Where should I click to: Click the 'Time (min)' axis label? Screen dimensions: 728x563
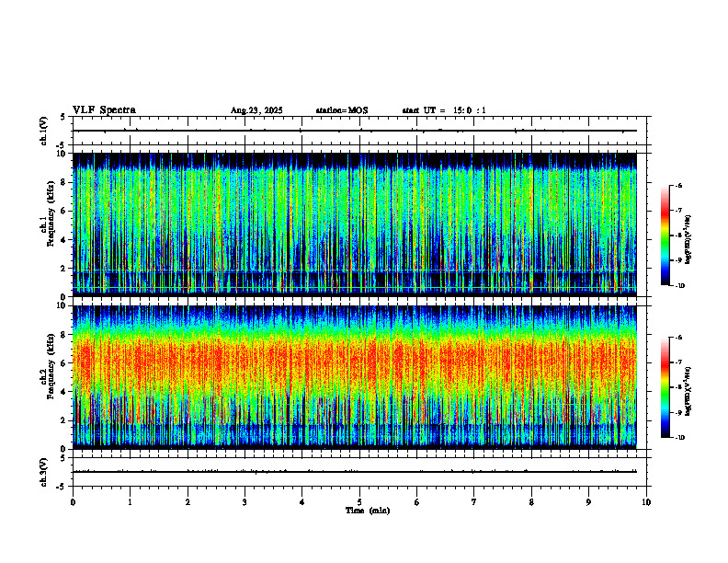pyautogui.click(x=368, y=511)
